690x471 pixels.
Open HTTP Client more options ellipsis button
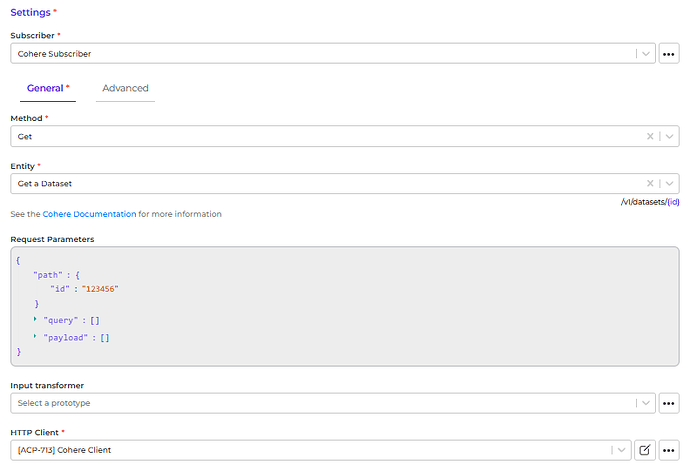(x=668, y=450)
